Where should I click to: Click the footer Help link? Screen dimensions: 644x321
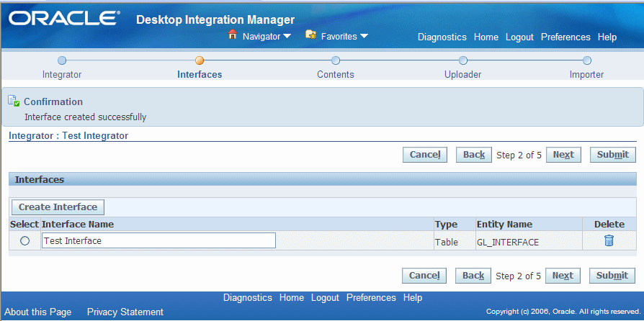click(x=413, y=297)
